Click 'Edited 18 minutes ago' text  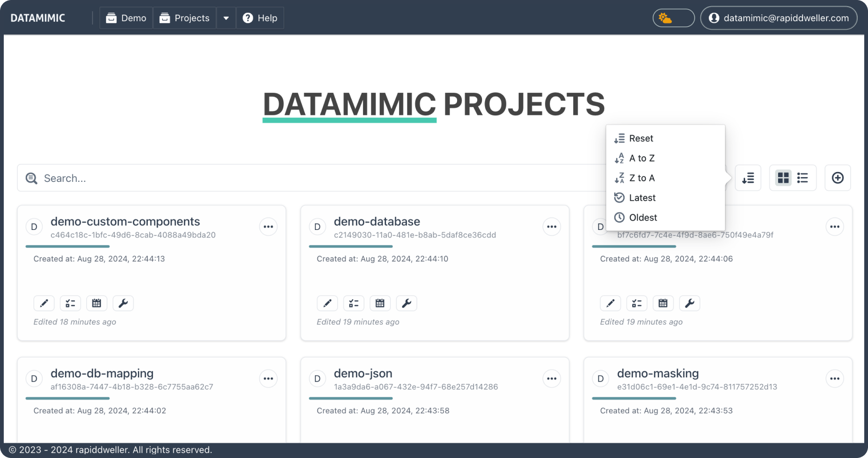tap(75, 322)
